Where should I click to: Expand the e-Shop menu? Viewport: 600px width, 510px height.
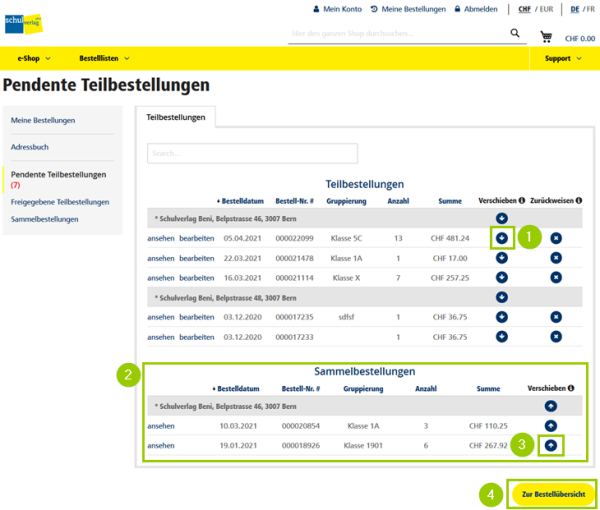click(x=33, y=59)
